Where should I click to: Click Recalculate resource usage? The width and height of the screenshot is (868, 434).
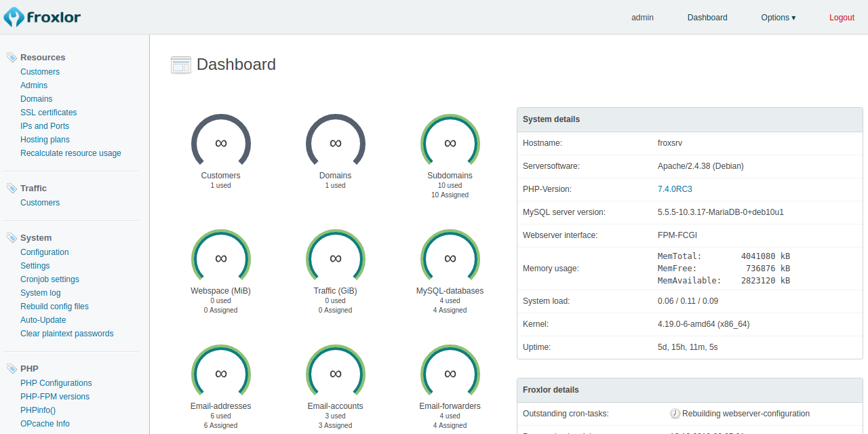point(71,153)
